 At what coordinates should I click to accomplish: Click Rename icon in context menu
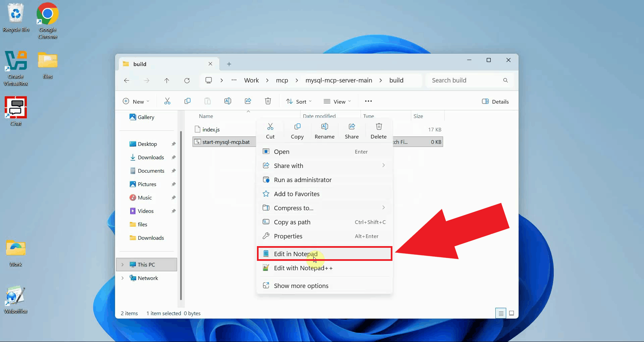point(324,127)
